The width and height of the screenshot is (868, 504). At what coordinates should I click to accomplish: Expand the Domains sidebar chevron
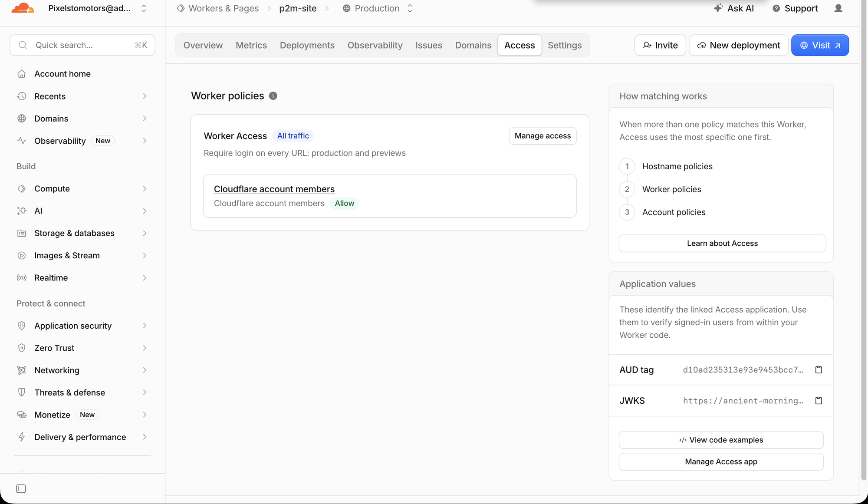coord(145,119)
